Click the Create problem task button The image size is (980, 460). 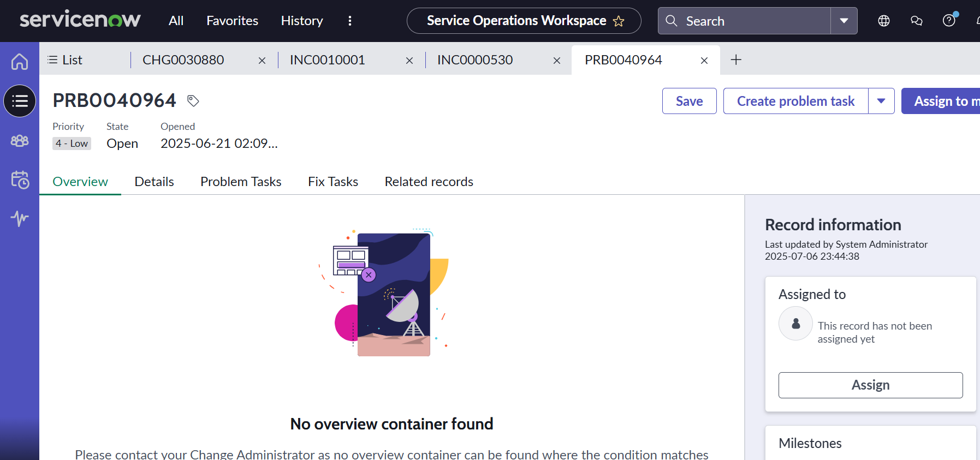tap(796, 101)
